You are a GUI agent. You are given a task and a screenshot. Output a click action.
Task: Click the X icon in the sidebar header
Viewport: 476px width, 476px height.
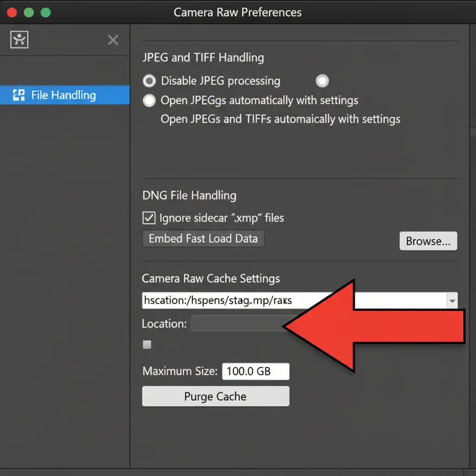113,40
